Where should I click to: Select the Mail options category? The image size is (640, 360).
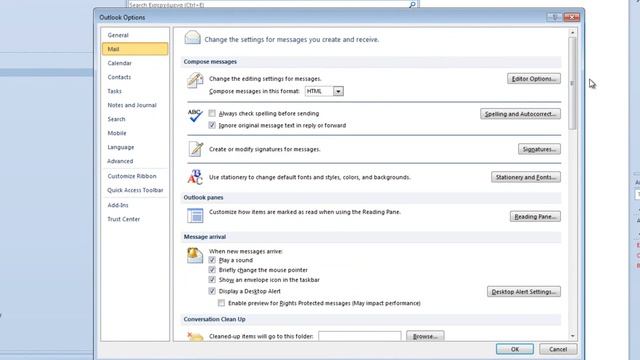click(x=135, y=49)
